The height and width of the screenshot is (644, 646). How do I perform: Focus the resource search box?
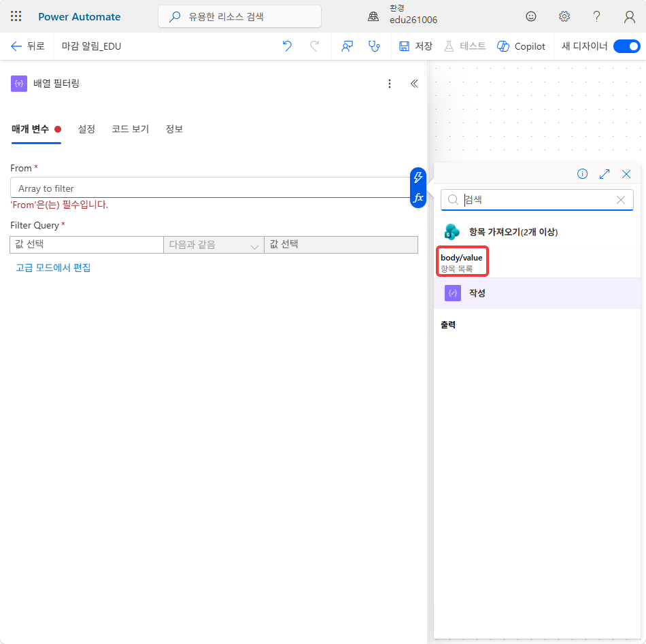pyautogui.click(x=239, y=16)
